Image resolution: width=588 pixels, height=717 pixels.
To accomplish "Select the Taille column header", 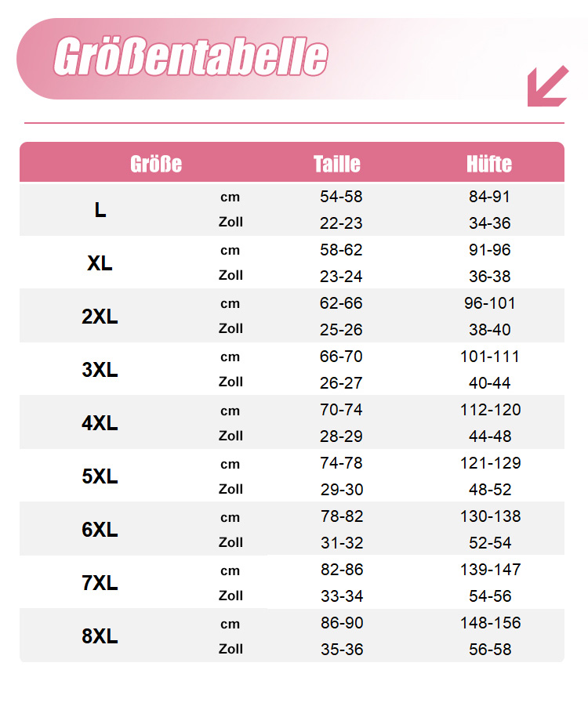I will [337, 164].
